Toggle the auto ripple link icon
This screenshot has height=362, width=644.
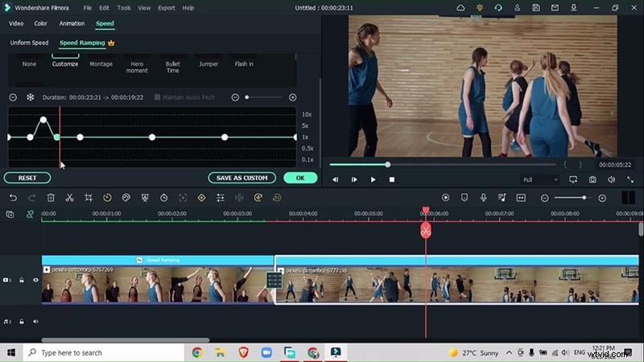pyautogui.click(x=30, y=214)
